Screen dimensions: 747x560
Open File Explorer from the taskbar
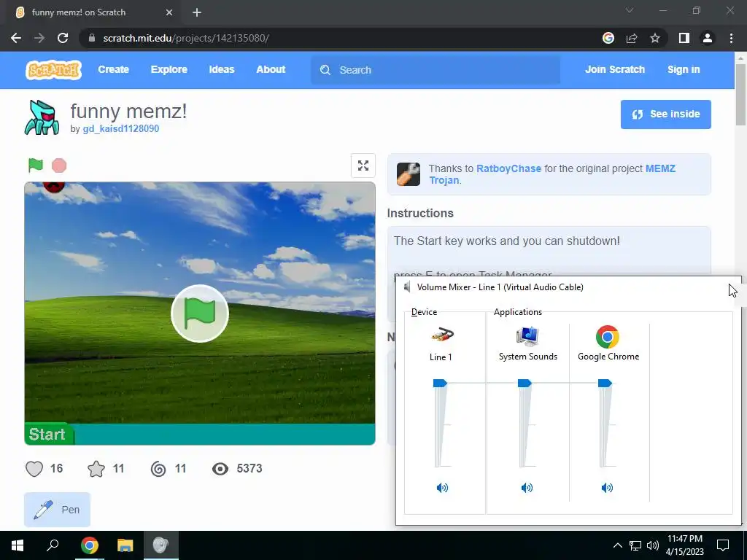click(125, 545)
